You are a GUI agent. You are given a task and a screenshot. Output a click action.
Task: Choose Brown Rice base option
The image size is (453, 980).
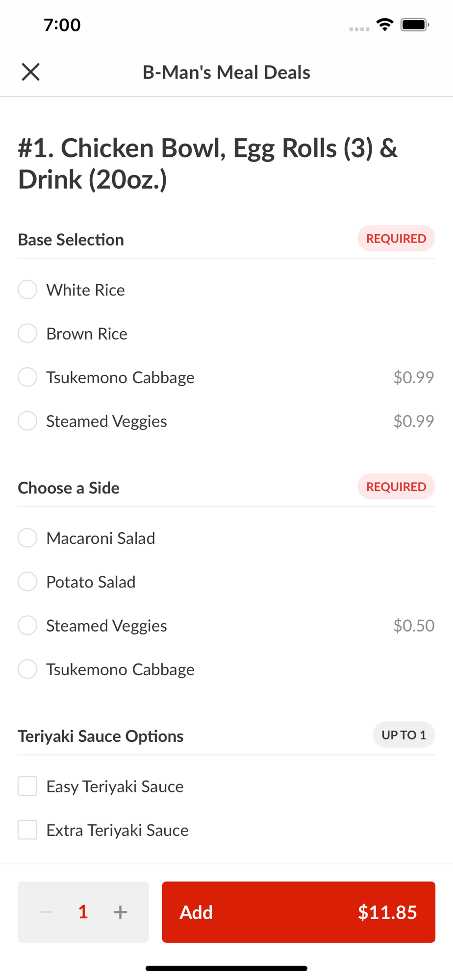(27, 333)
